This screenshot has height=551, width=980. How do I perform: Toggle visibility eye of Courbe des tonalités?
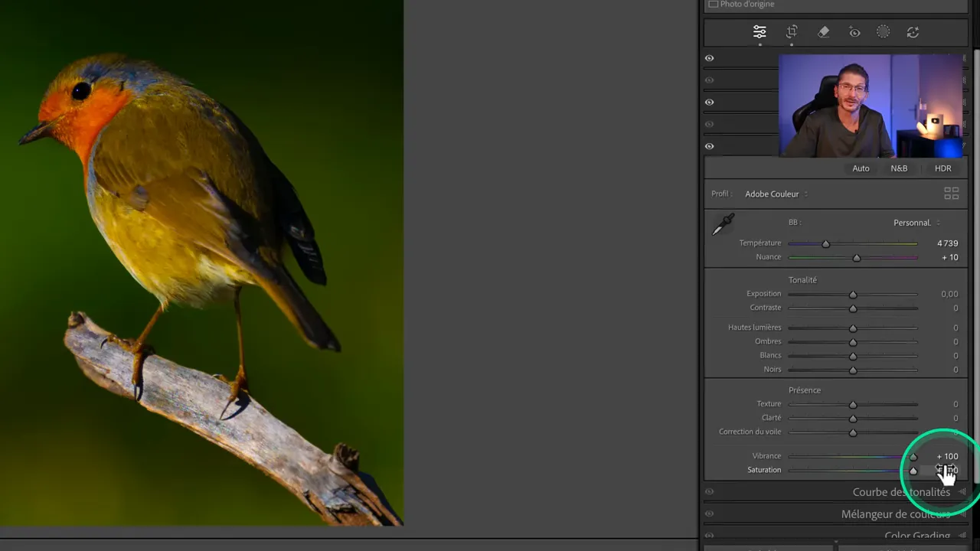point(710,492)
